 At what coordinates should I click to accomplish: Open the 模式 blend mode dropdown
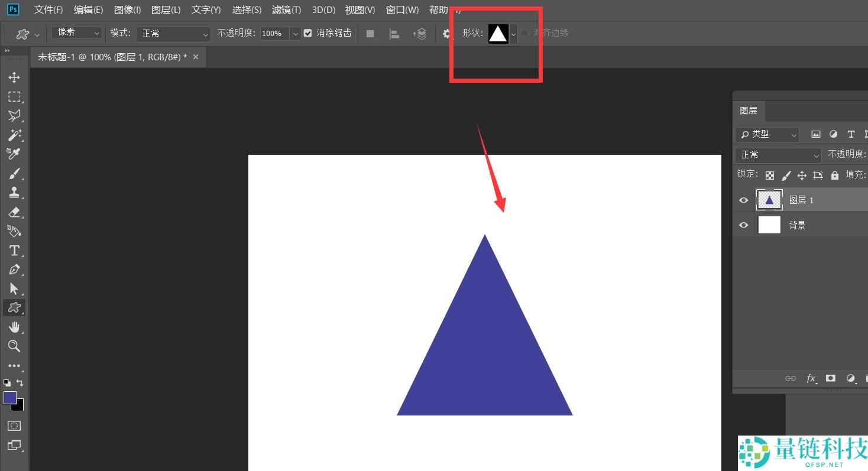(173, 34)
